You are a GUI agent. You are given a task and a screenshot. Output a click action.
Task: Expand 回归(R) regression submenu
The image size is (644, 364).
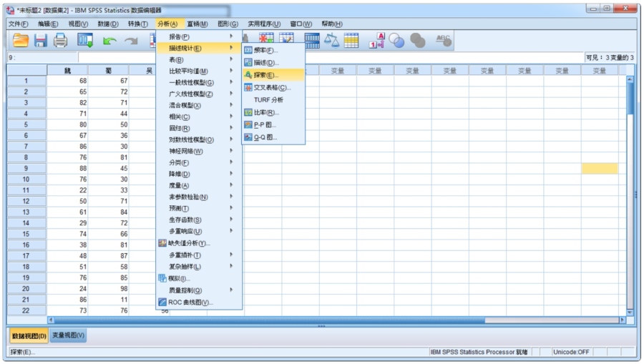[199, 128]
